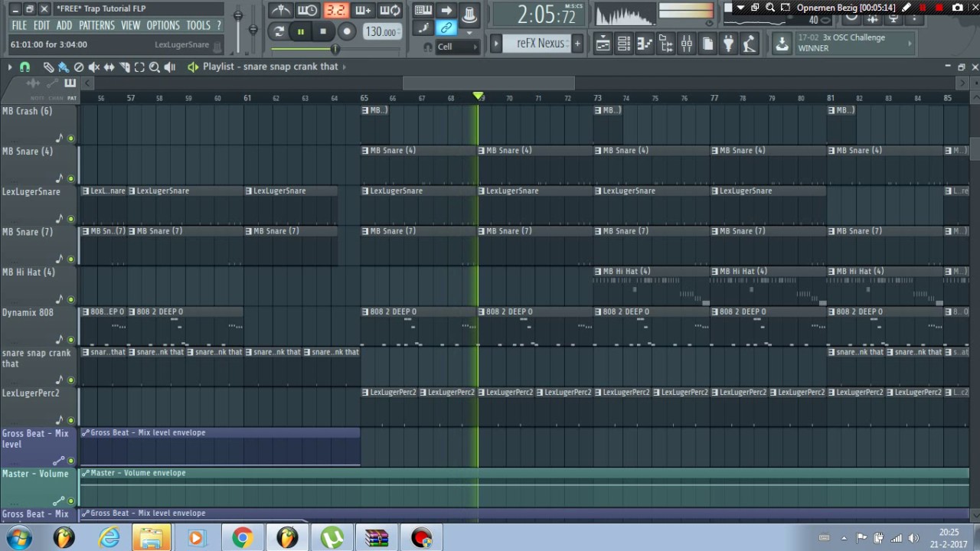The image size is (980, 551).
Task: Toggle step editing mode icon
Action: tap(423, 28)
